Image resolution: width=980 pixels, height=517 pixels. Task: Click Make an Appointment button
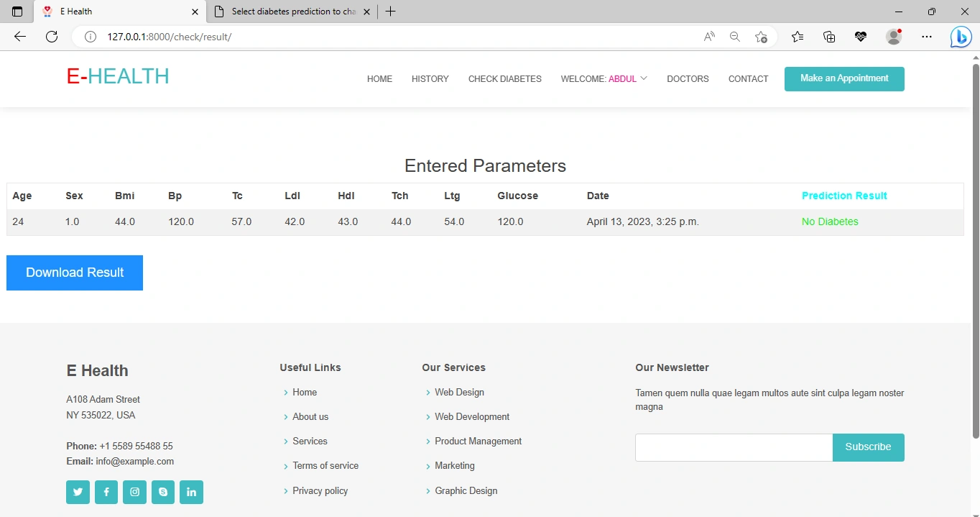(844, 79)
